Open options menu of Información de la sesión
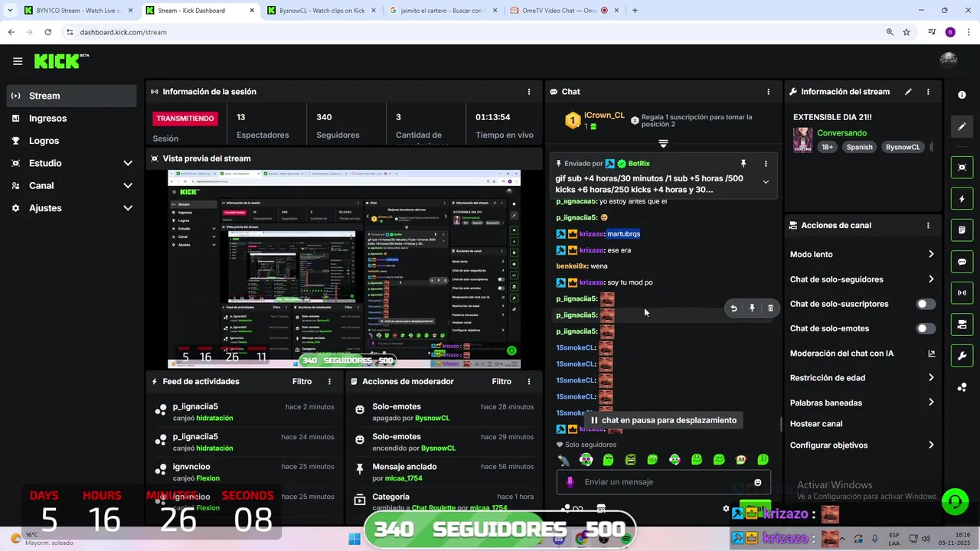980x551 pixels. (x=529, y=92)
